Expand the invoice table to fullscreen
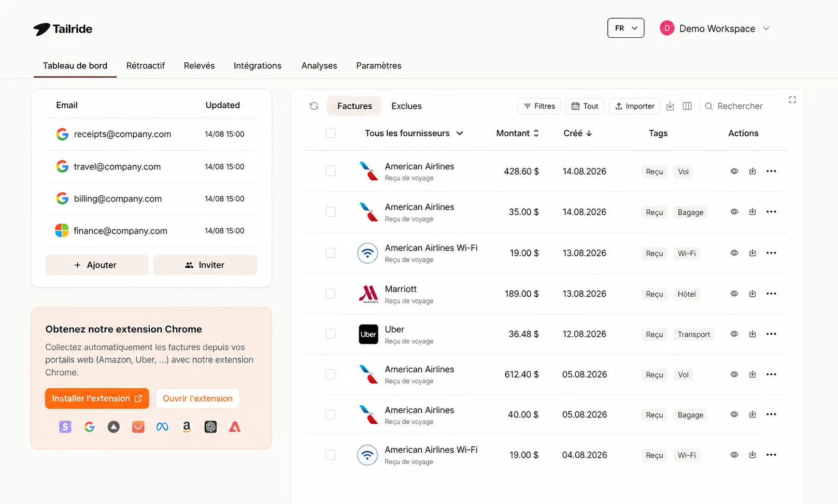Screen dimensions: 838x504 [x=792, y=99]
